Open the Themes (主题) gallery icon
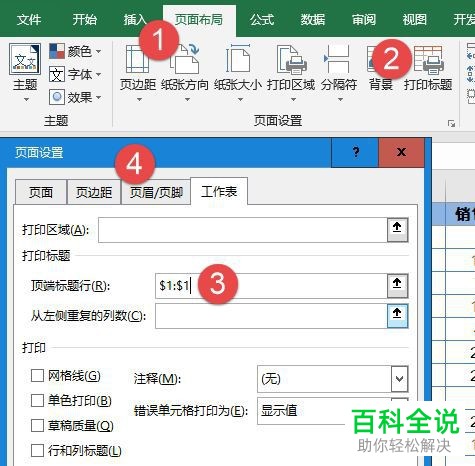 tap(25, 59)
